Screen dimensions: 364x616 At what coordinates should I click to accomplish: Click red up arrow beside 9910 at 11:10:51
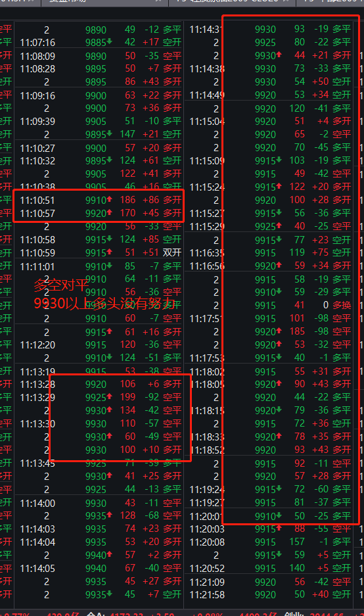pos(110,199)
